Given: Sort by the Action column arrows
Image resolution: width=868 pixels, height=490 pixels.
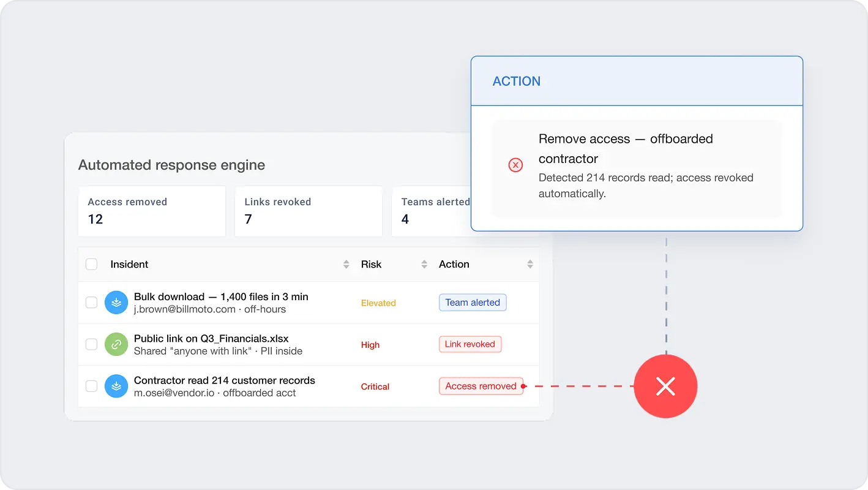Looking at the screenshot, I should point(530,265).
